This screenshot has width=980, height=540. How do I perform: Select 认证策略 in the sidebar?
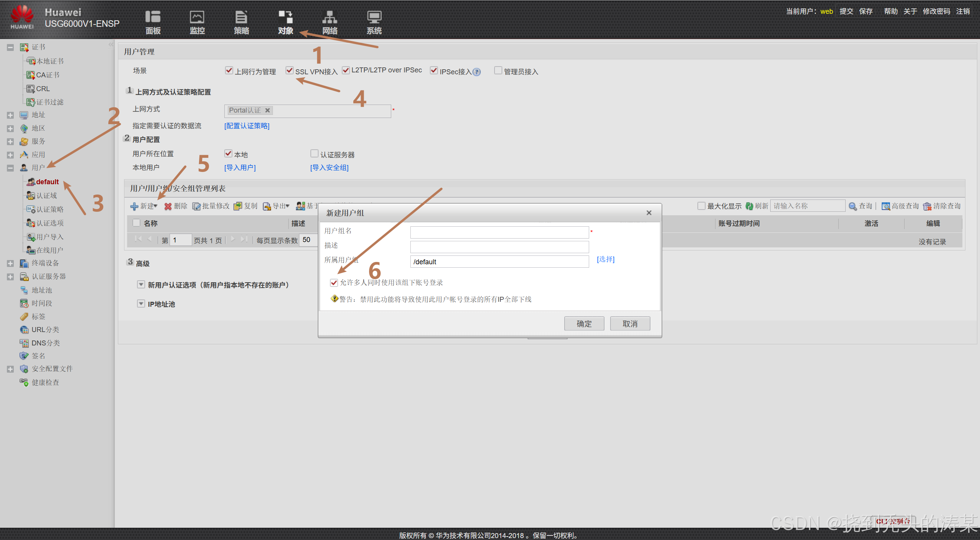[50, 209]
